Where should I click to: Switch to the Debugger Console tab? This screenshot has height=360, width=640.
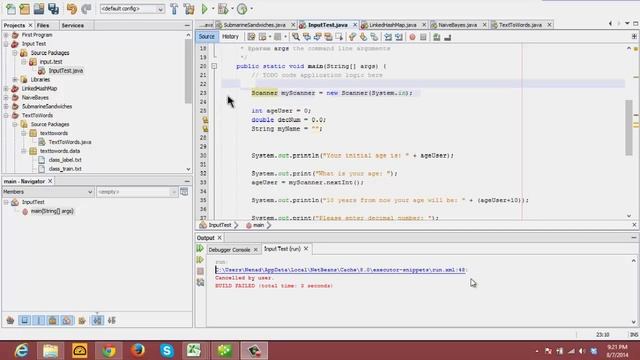click(229, 249)
